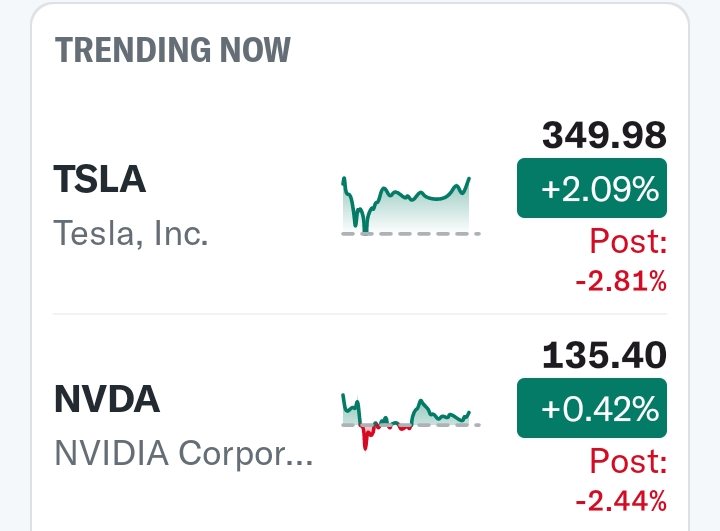
Task: Click NVIDIA's red Post: label
Action: coord(628,462)
